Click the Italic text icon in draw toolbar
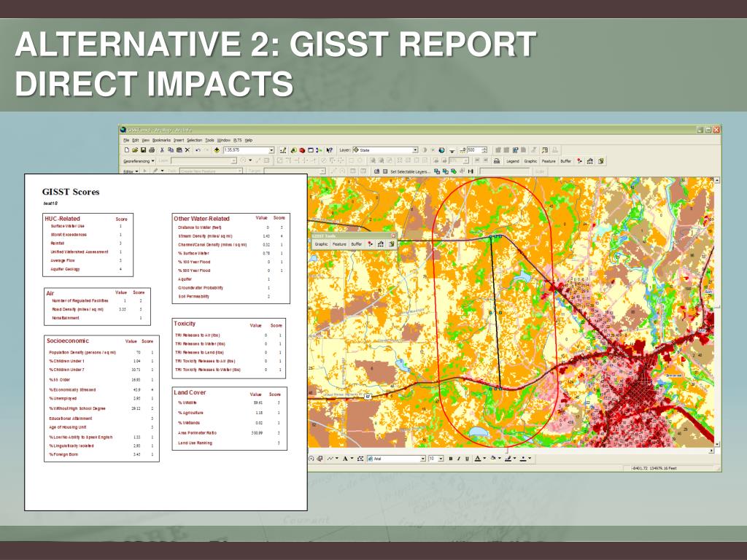 [459, 459]
